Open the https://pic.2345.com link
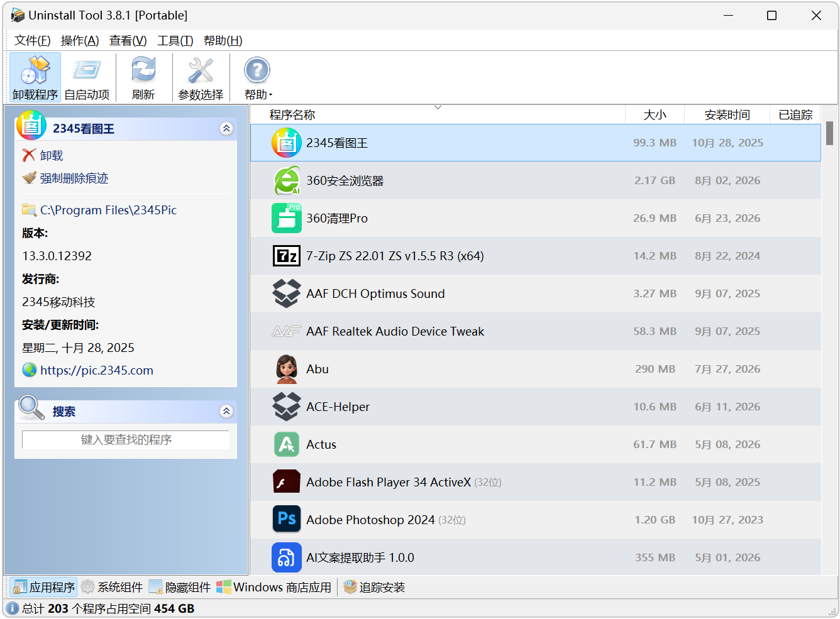Screen dimensions: 840x619 point(97,370)
